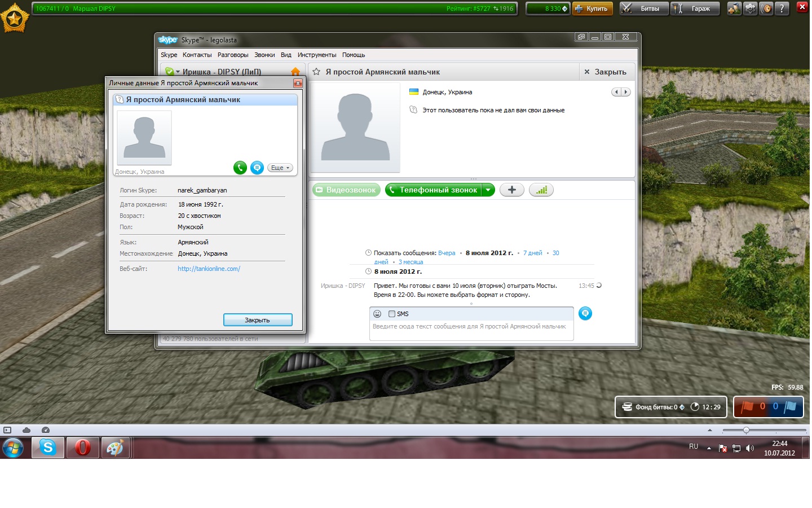Click the Купить button in game bar
812x508 pixels.
(x=593, y=8)
